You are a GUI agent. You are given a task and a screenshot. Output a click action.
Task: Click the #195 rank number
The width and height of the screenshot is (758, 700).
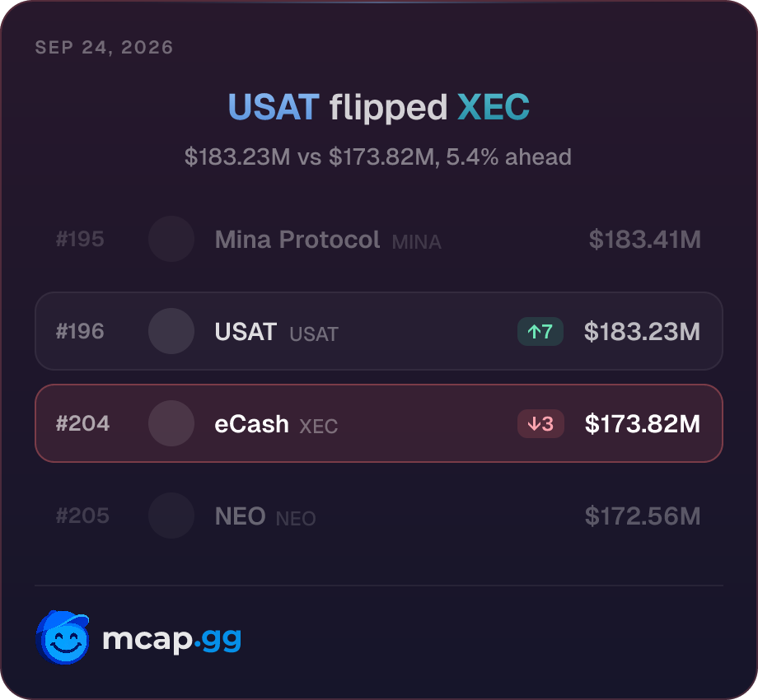[x=80, y=239]
